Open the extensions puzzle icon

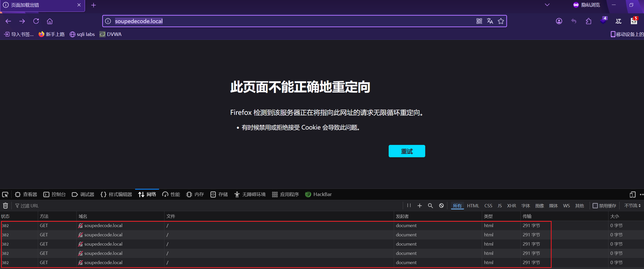point(588,21)
